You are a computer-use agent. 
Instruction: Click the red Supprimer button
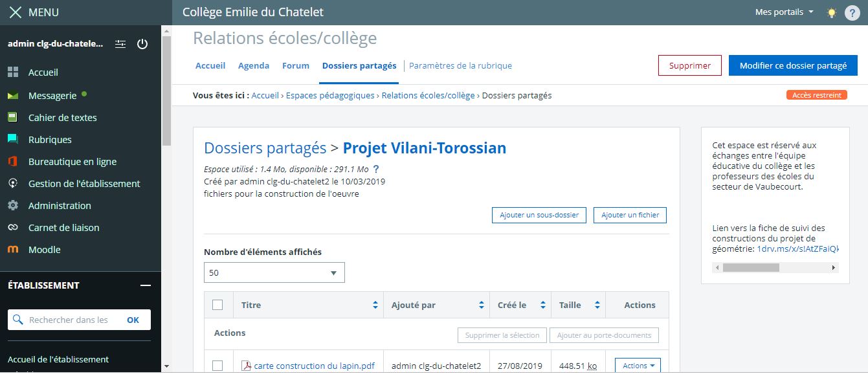pyautogui.click(x=689, y=65)
